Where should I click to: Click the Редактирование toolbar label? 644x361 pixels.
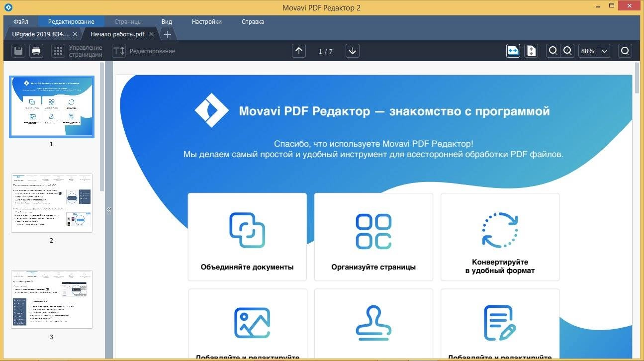152,51
